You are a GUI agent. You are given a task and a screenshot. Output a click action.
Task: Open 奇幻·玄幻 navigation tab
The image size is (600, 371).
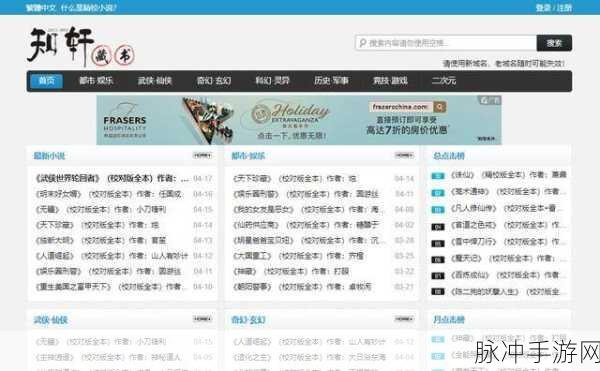[x=214, y=81]
